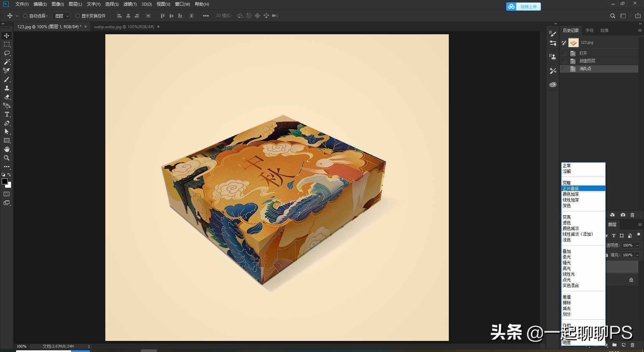The width and height of the screenshot is (644, 352).
Task: Open the 滤镜(T) menu
Action: [x=130, y=4]
